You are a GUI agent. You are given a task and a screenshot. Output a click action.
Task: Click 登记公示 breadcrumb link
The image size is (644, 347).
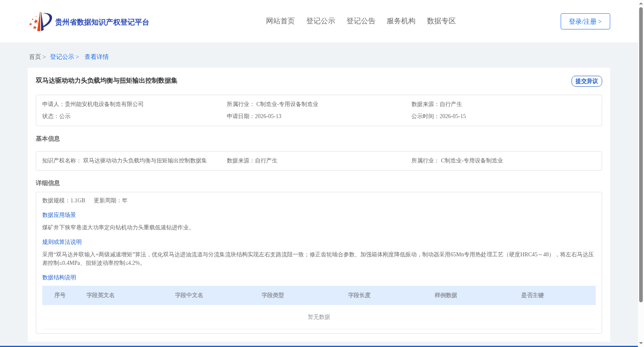[62, 57]
